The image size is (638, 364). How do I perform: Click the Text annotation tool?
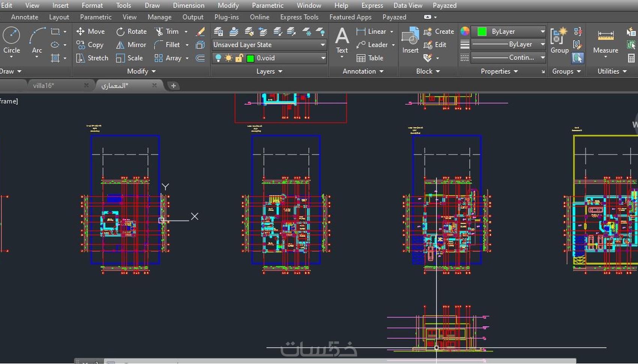tap(342, 37)
